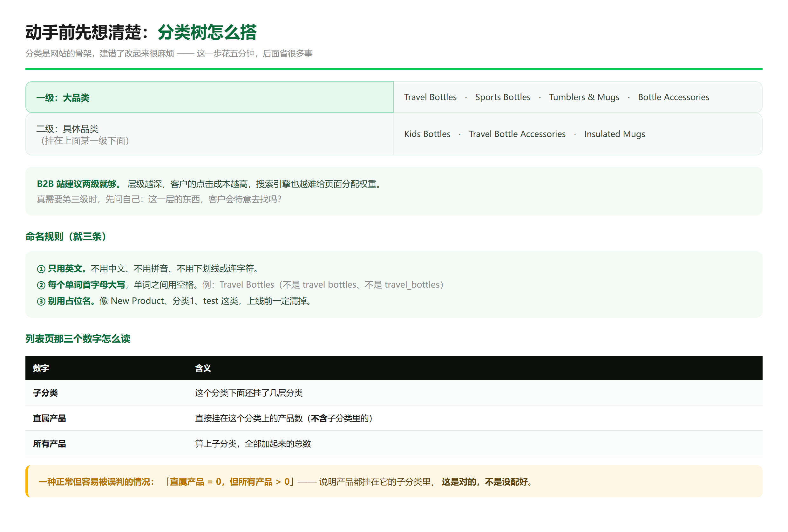Click the bold text B2B 站建议两级就够
Image resolution: width=788 pixels, height=532 pixels.
pyautogui.click(x=79, y=184)
